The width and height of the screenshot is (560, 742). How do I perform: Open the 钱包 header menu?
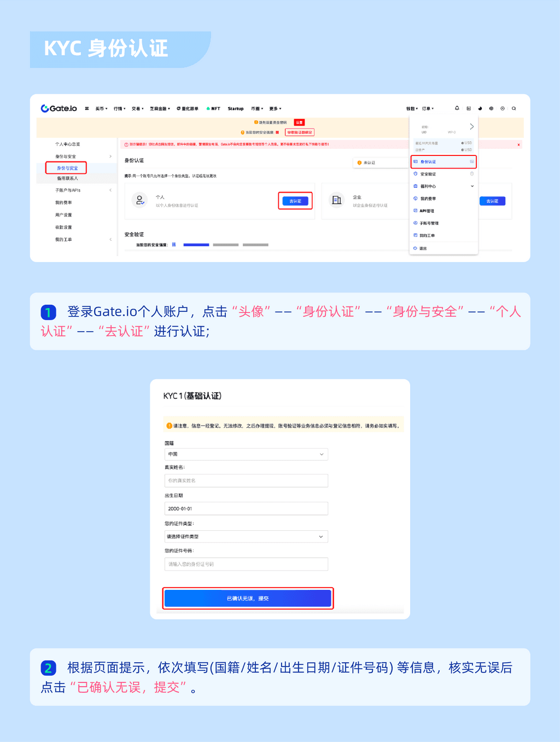coord(411,108)
